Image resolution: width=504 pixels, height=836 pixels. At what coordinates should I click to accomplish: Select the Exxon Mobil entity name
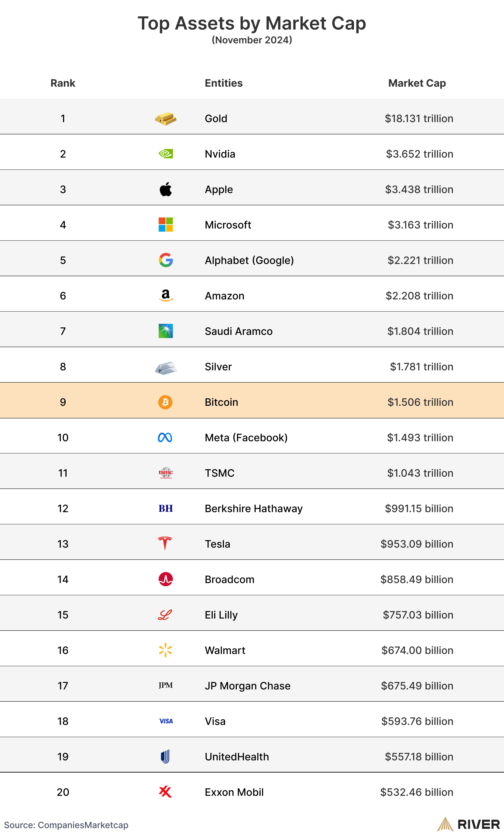coord(234,792)
